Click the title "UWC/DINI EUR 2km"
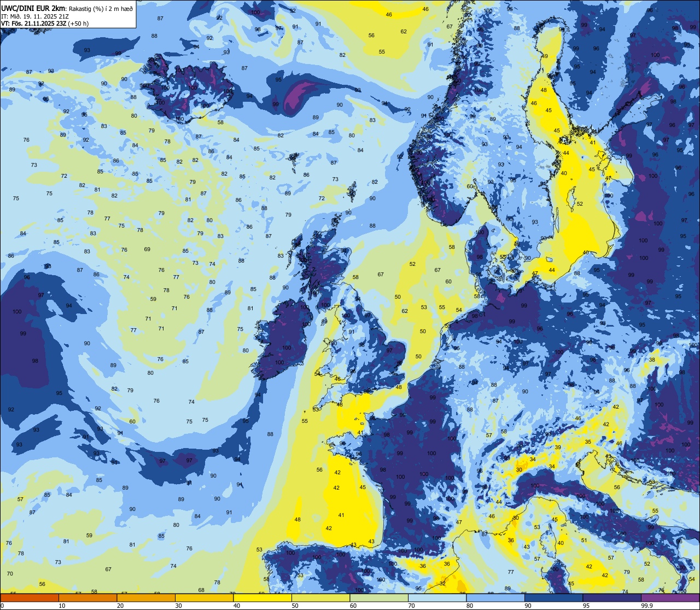700x610 pixels. [x=33, y=8]
